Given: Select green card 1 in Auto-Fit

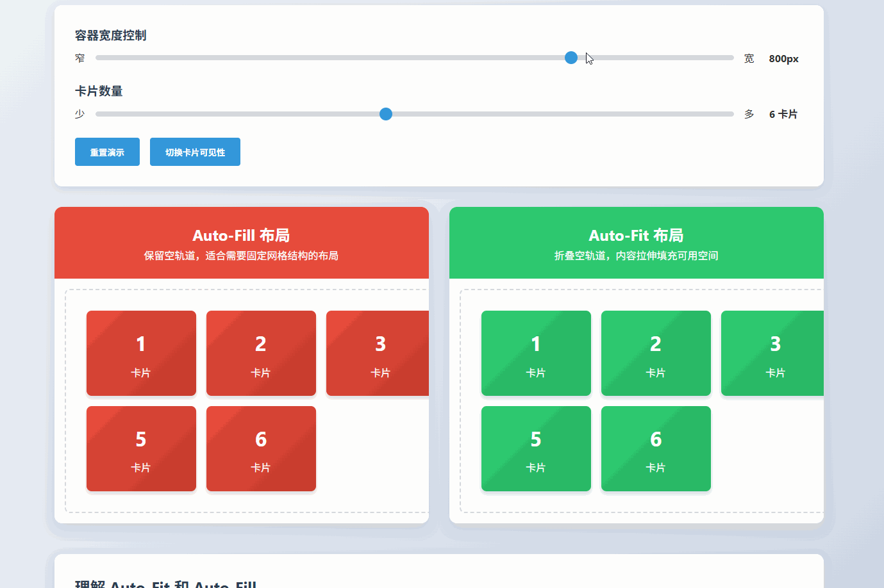Looking at the screenshot, I should 536,354.
